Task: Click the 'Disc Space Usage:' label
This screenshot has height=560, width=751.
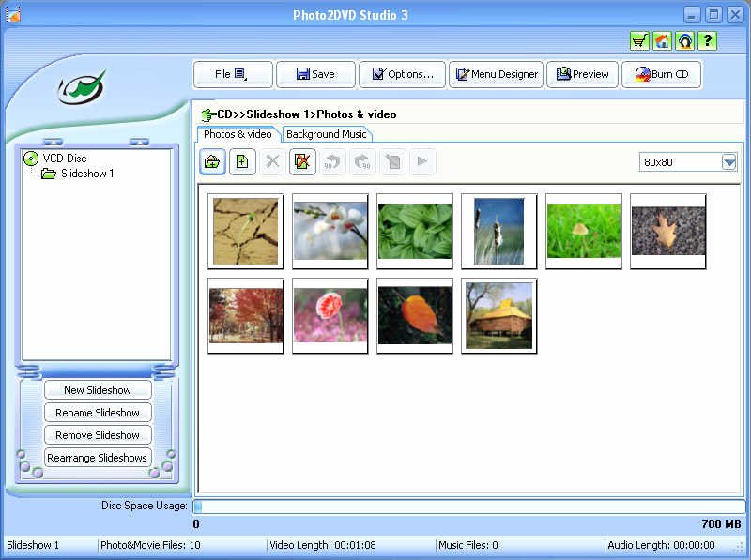Action: (145, 506)
